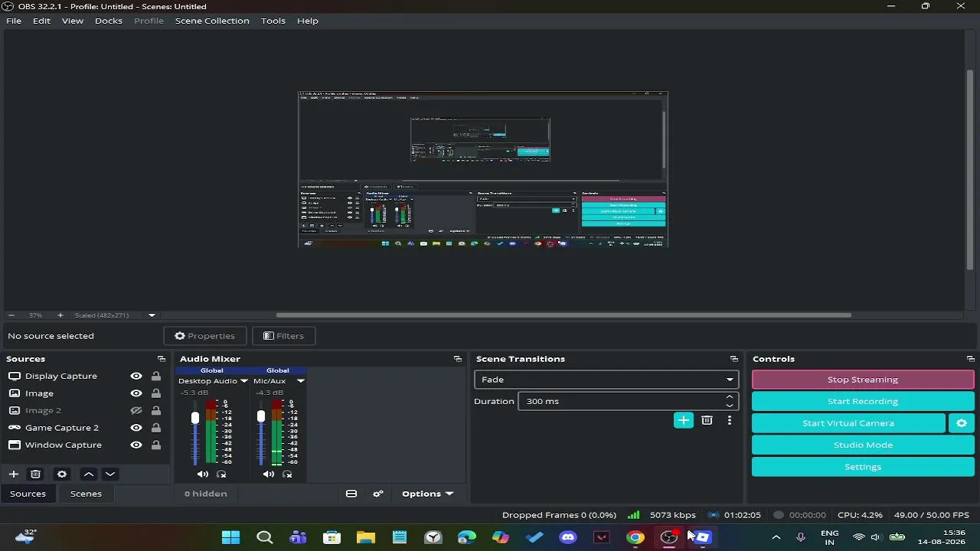
Task: Show the Image 2 source
Action: (x=136, y=411)
